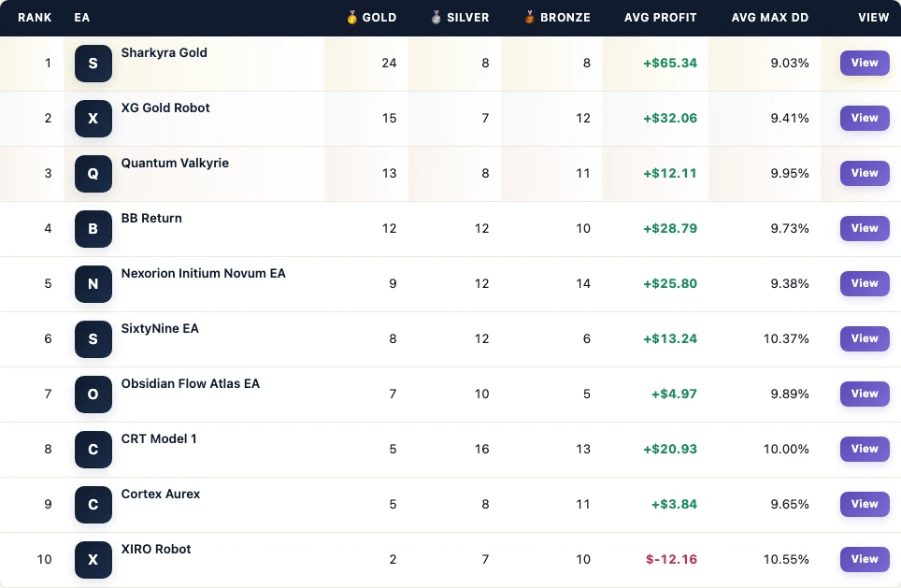Click the 10.55% average max drawdown value
Viewport: 901px width, 588px height.
[786, 560]
